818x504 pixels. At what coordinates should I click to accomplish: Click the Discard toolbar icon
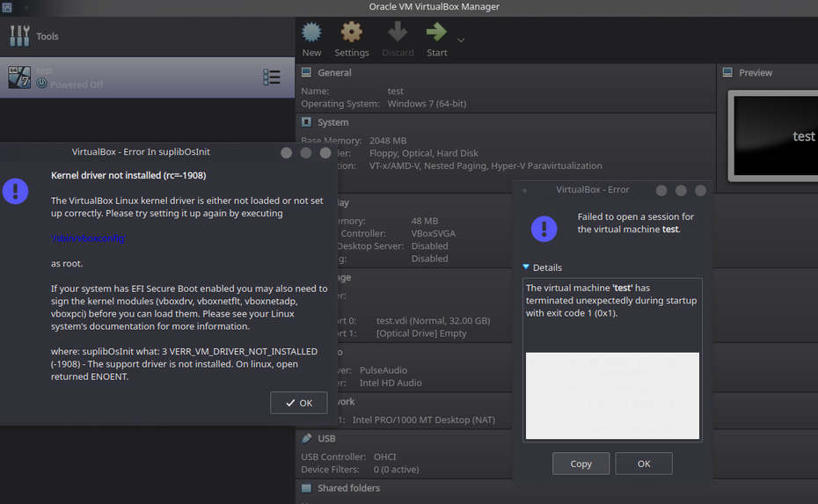click(398, 33)
